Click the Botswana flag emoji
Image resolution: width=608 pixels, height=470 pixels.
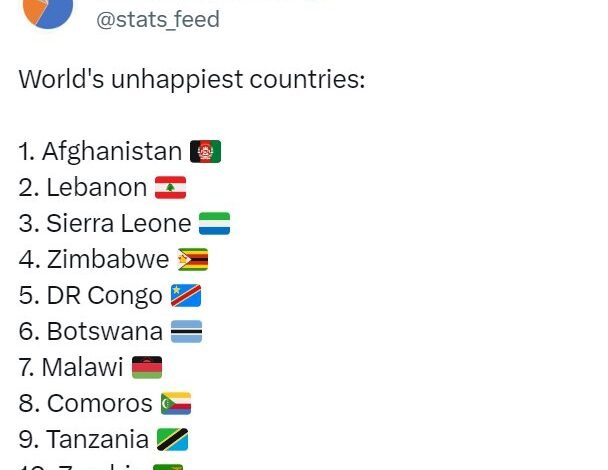point(186,331)
